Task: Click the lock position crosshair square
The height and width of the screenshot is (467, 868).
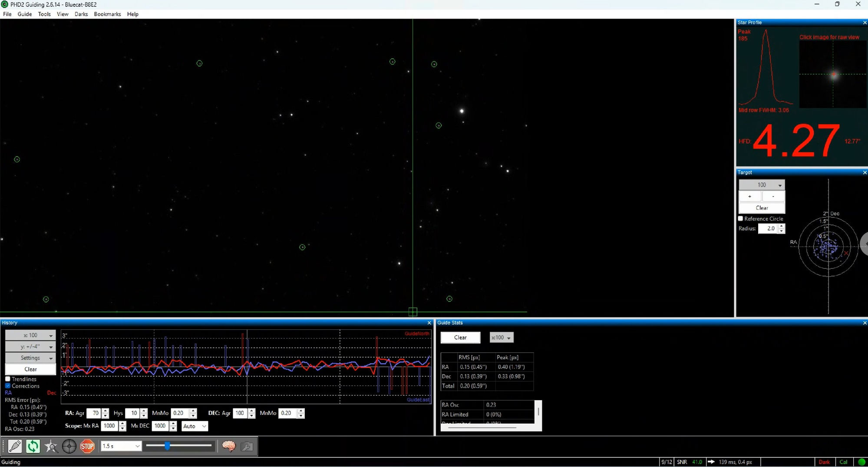Action: click(x=413, y=312)
